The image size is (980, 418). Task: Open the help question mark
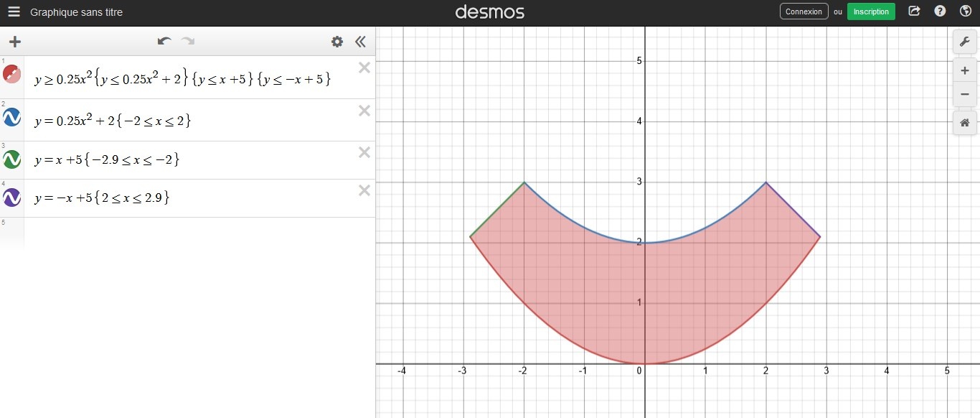click(940, 11)
